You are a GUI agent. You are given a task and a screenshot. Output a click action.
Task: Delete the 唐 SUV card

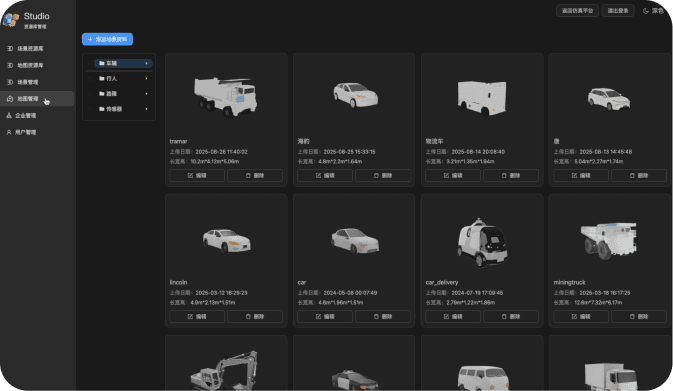click(x=639, y=176)
